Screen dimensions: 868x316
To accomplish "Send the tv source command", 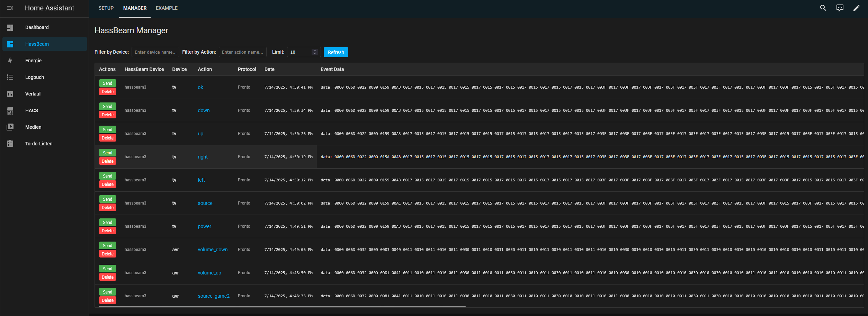I will point(108,199).
